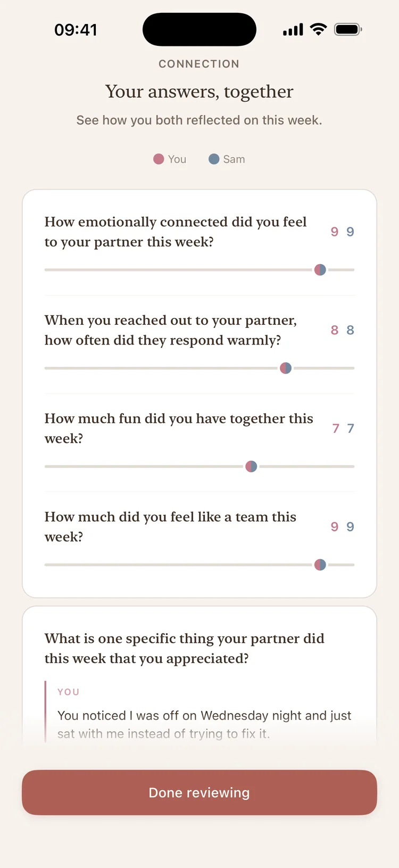
Task: Click the respond warmly question text
Action: click(x=170, y=330)
